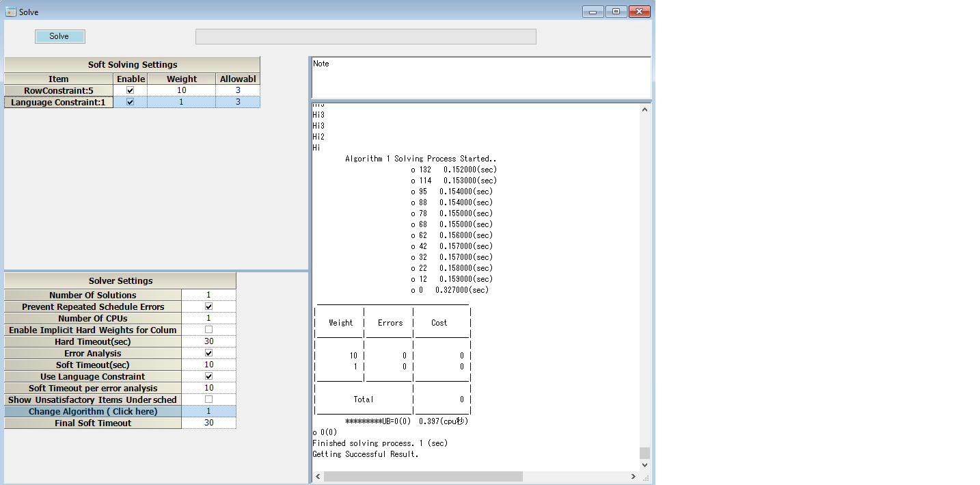Image resolution: width=980 pixels, height=485 pixels.
Task: Click 'Finished solving process. 1 (sec)' log line
Action: 380,443
